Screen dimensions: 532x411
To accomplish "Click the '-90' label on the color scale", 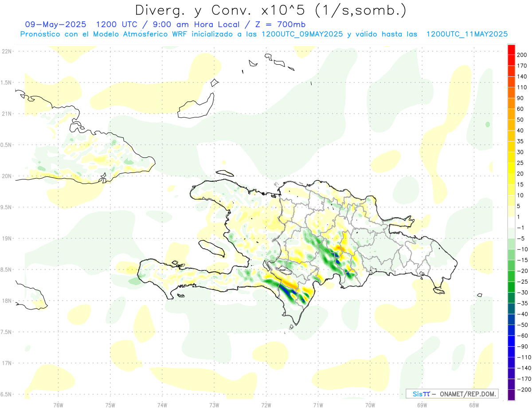I will [x=523, y=346].
